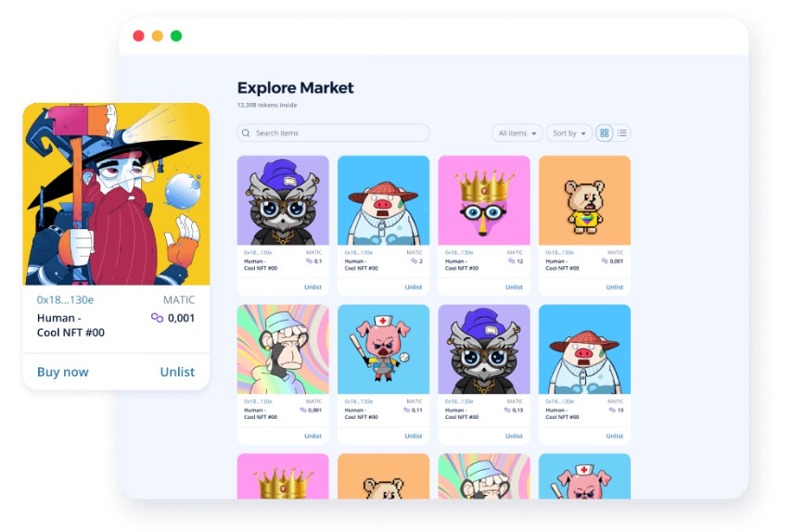Click Buy now on wizard card
Screen dimensions: 792x532
pos(63,372)
